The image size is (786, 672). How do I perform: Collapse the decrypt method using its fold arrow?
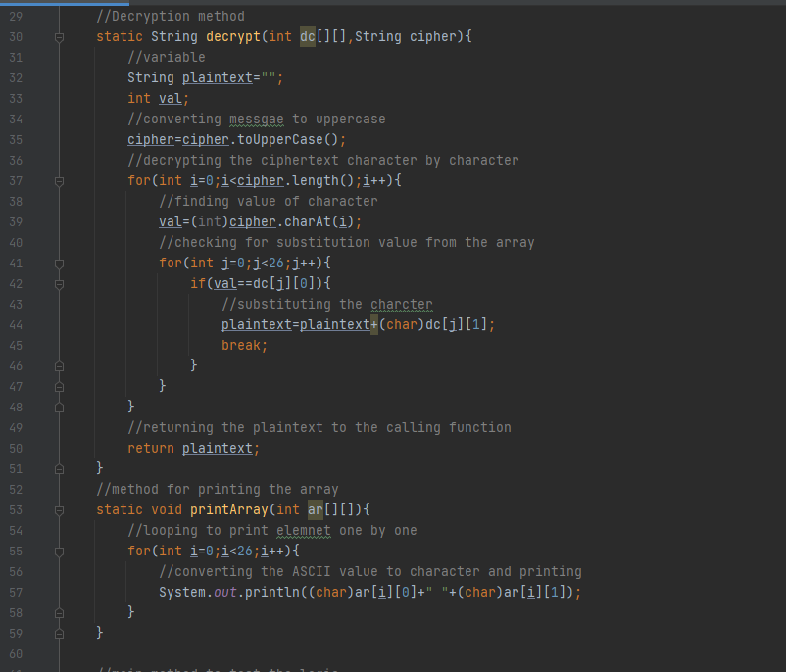pos(59,36)
